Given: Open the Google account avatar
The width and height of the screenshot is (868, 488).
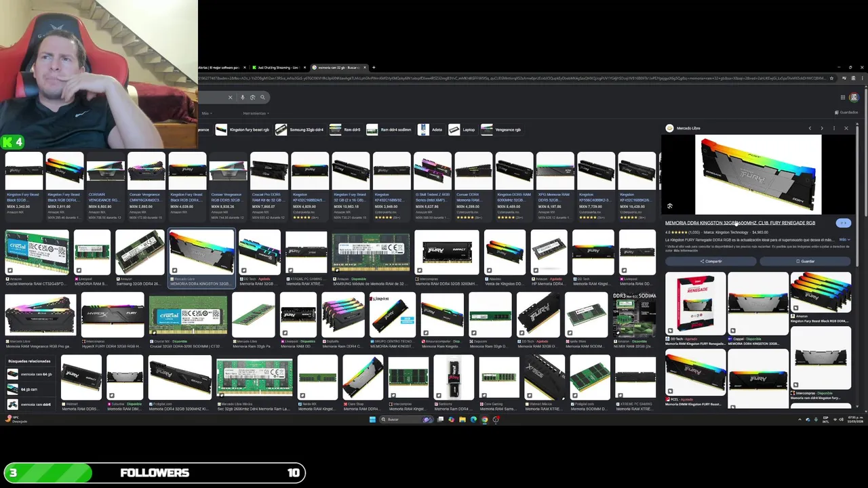Looking at the screenshot, I should pos(854,97).
